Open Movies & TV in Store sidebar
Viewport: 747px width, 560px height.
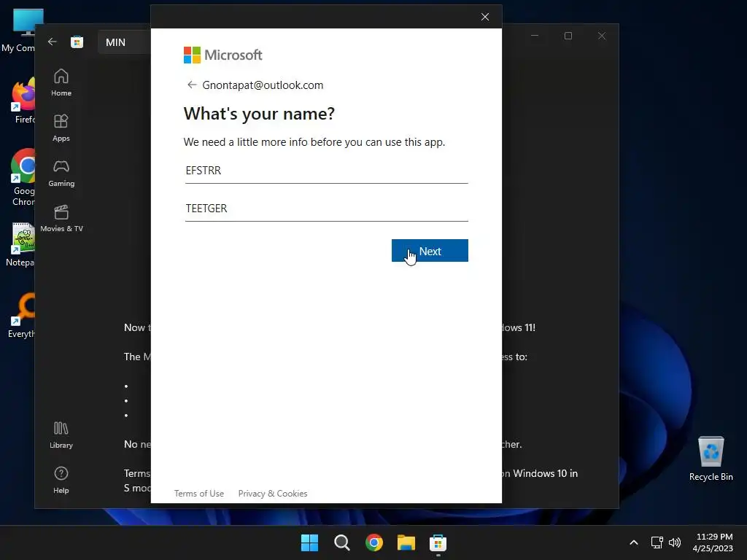[61, 218]
